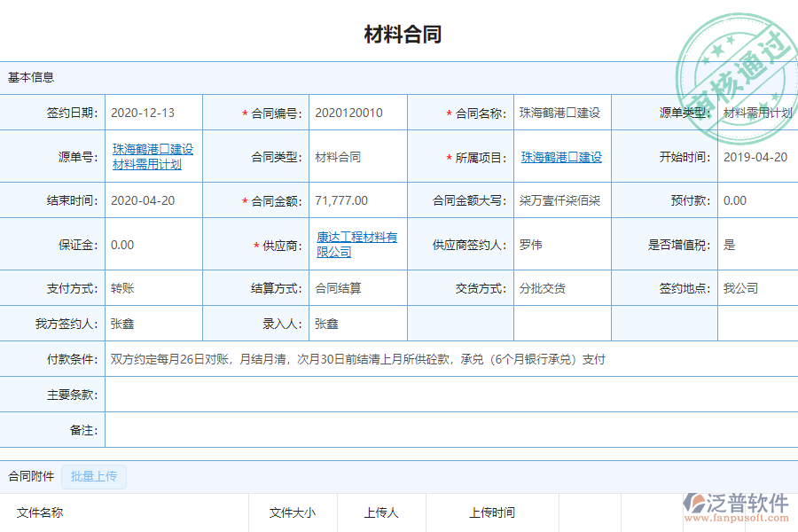Open the 珠海鹤港口建设材料需用计划 source order link
798x532 pixels.
(x=152, y=157)
